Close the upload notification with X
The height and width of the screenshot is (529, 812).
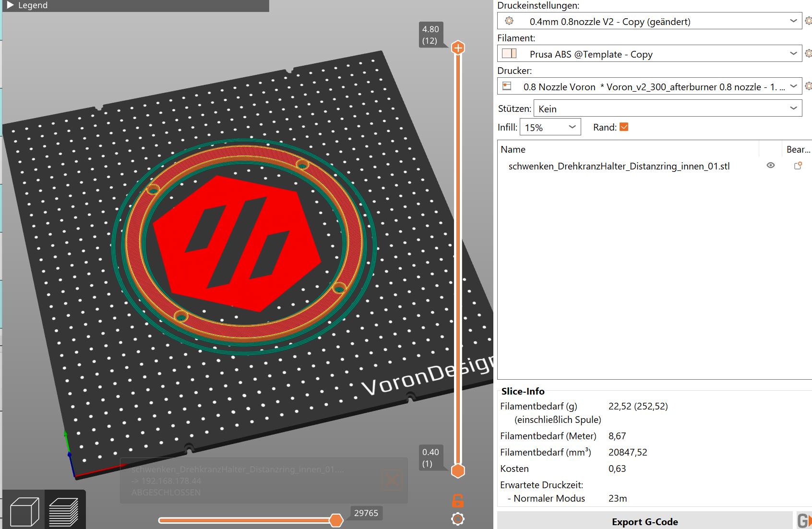coord(392,480)
